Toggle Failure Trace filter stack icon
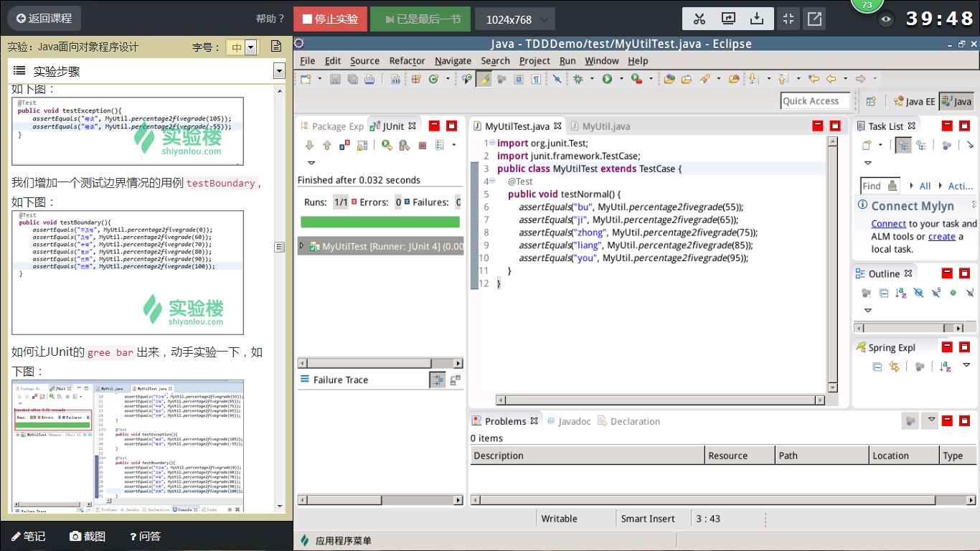980x551 pixels. 438,380
